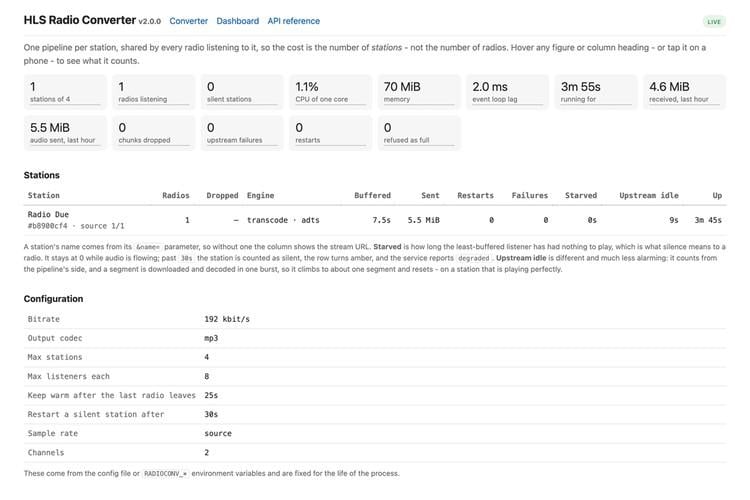Select the Output codec mp3 value

211,338
